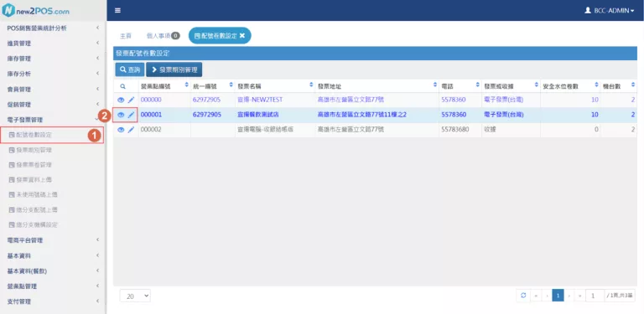
Task: Sort by the 機台數 column sort arrows
Action: pyautogui.click(x=634, y=85)
